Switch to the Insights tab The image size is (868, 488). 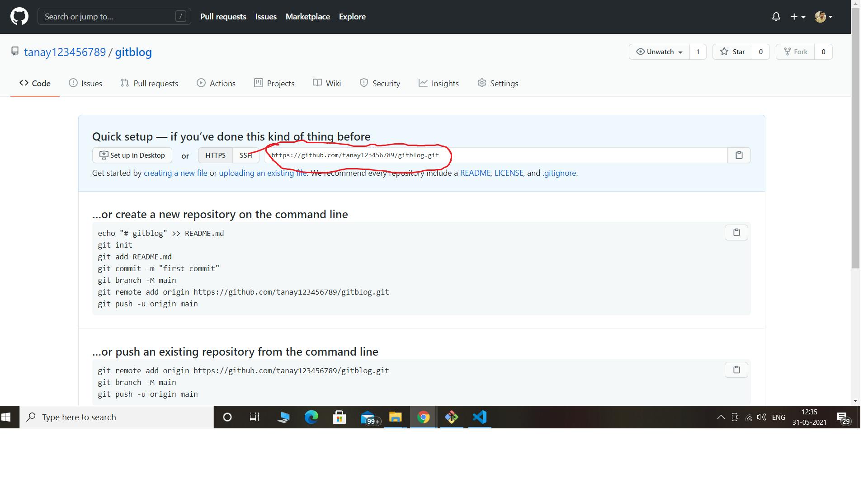[439, 84]
